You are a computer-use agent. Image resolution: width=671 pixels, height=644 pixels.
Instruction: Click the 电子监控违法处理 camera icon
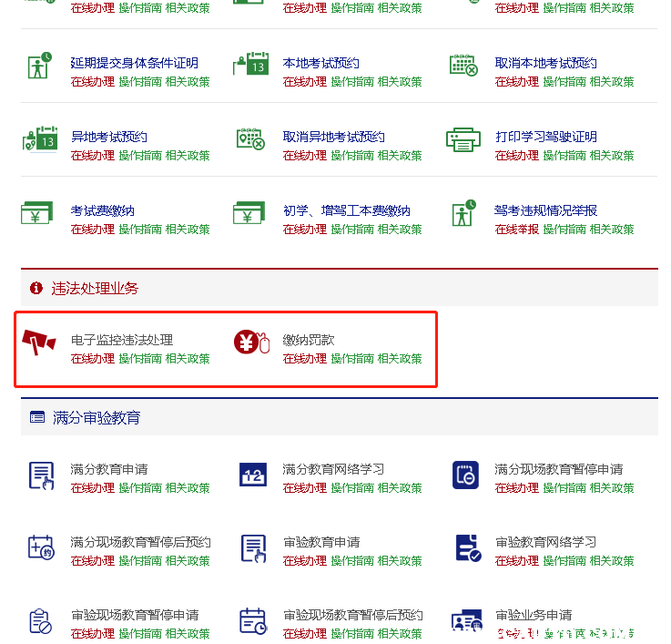point(39,343)
